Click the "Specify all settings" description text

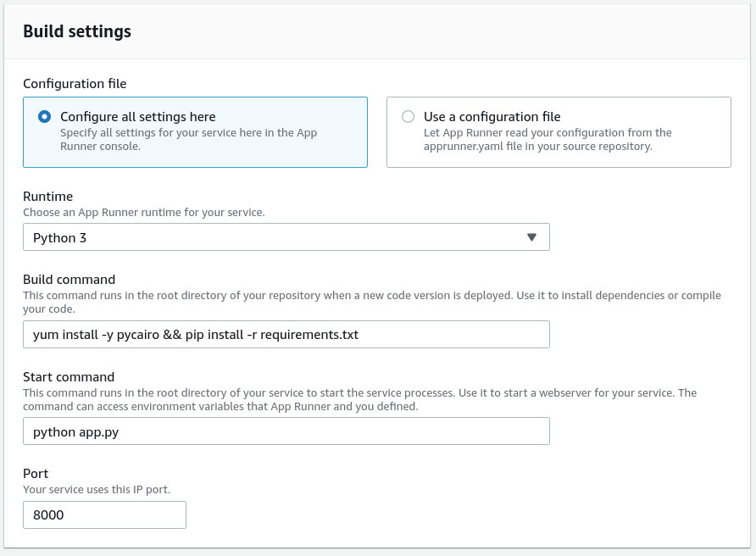coord(188,139)
